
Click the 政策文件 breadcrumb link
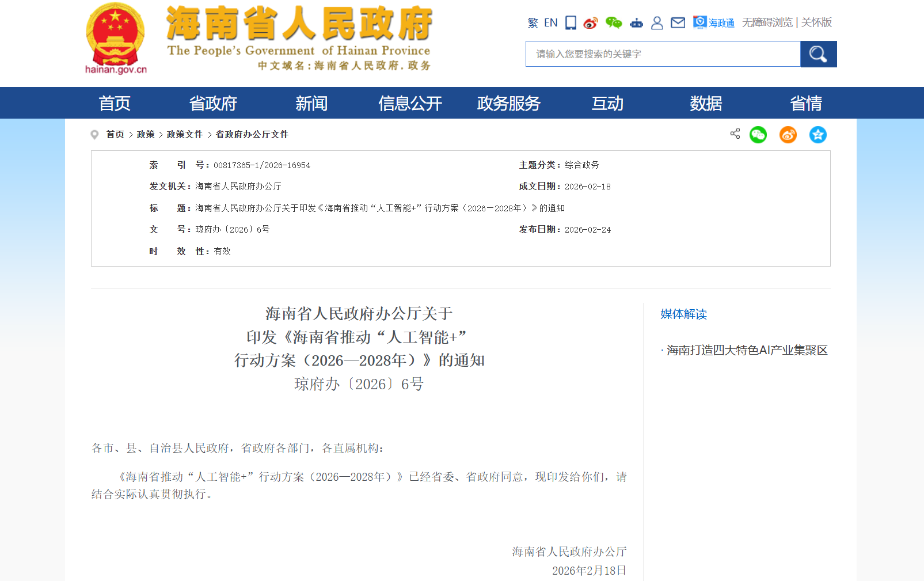pyautogui.click(x=184, y=134)
